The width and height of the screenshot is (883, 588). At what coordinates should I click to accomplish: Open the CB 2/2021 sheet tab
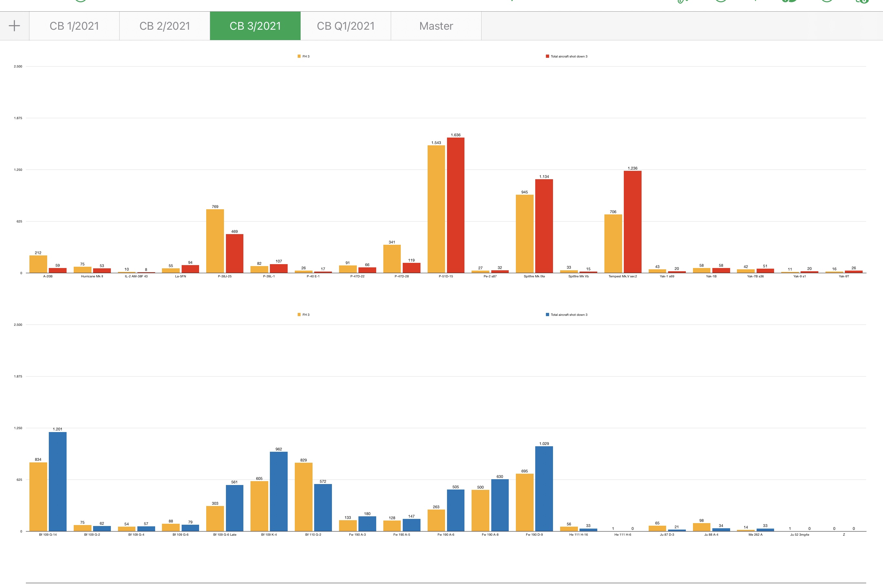165,26
